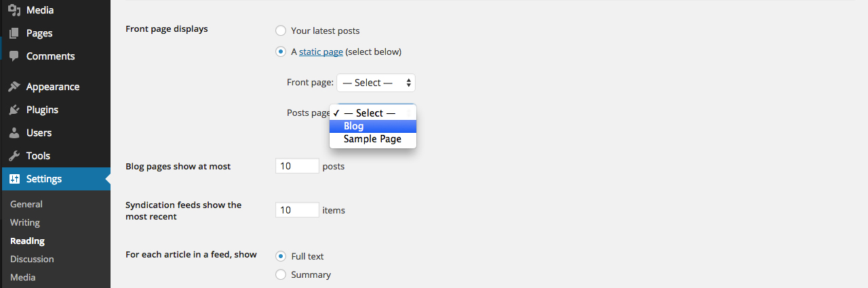868x288 pixels.
Task: Click the Plugins plug icon
Action: [14, 110]
